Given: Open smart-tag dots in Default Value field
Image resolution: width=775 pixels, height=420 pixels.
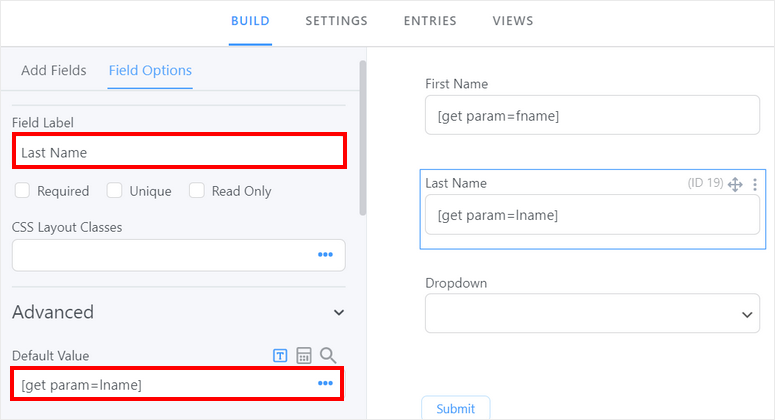Looking at the screenshot, I should tap(325, 384).
